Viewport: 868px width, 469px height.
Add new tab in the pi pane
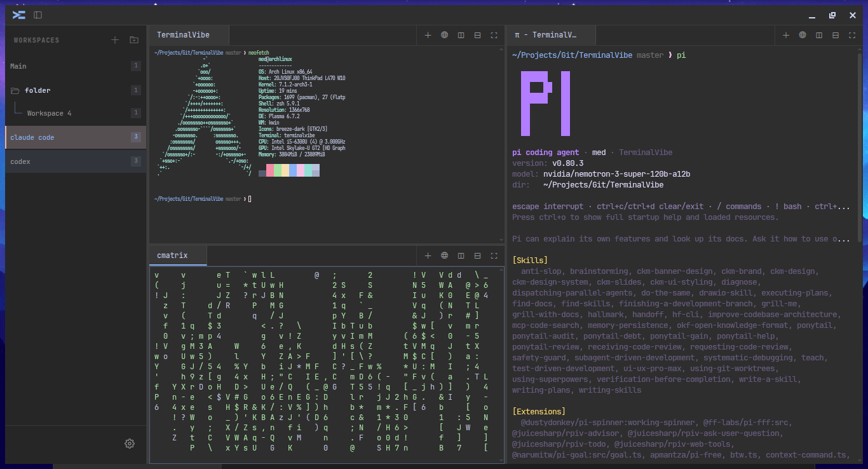click(x=786, y=35)
